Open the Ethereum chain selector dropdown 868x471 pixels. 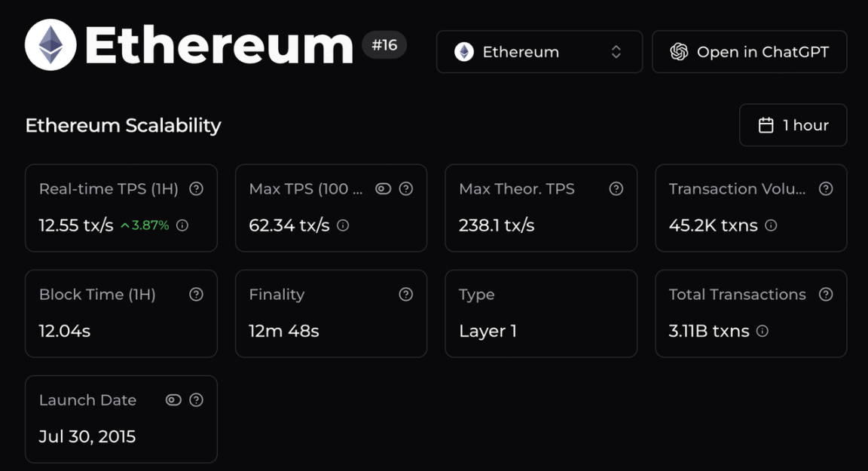click(x=539, y=52)
